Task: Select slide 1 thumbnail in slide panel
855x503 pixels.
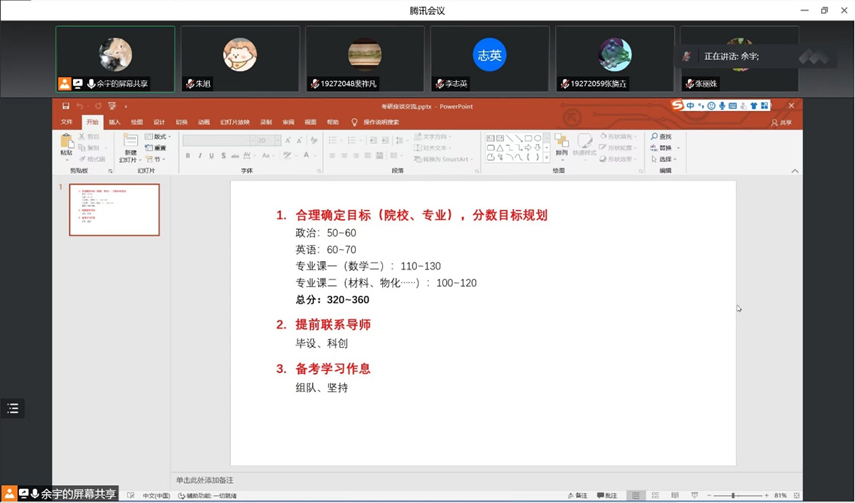Action: tap(114, 210)
